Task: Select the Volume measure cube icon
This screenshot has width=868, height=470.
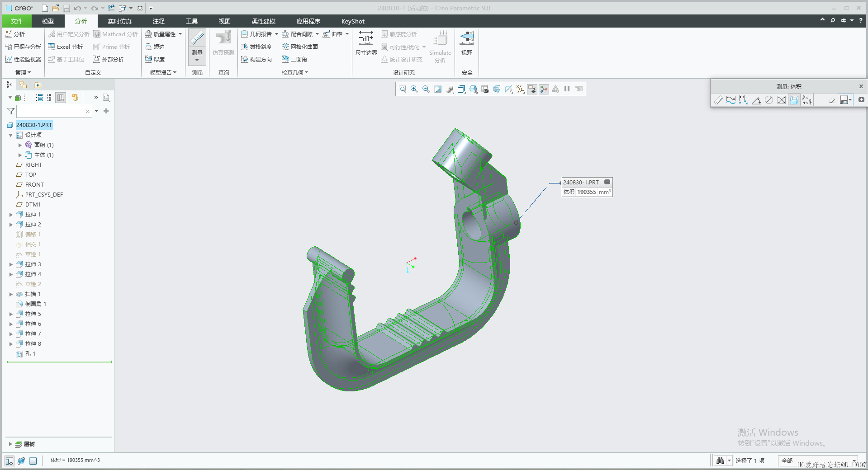Action: click(794, 100)
